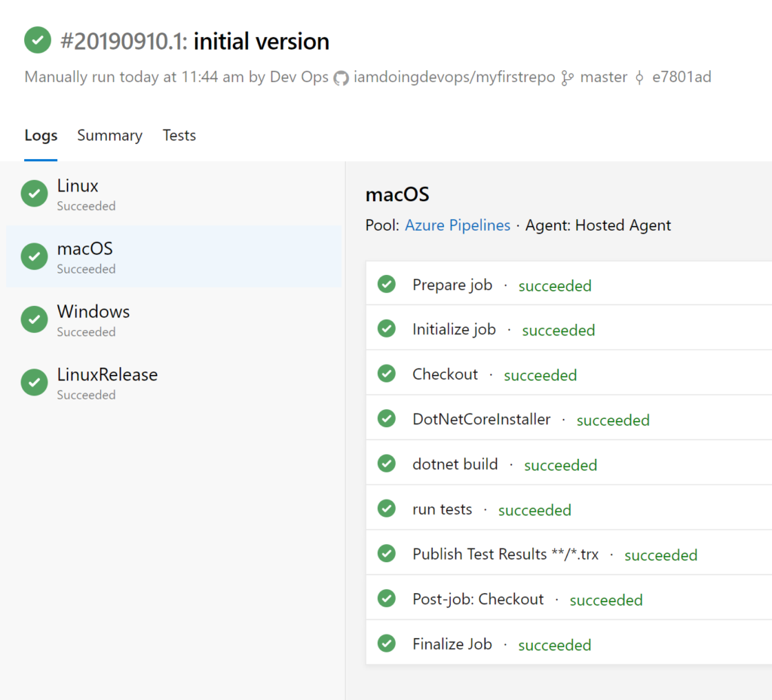Click the status icon of run tests step
This screenshot has height=700, width=772.
coord(387,508)
